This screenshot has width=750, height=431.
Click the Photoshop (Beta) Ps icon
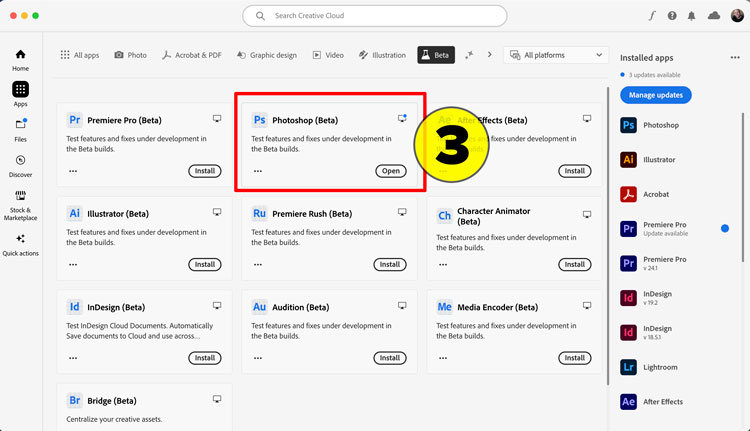point(259,120)
